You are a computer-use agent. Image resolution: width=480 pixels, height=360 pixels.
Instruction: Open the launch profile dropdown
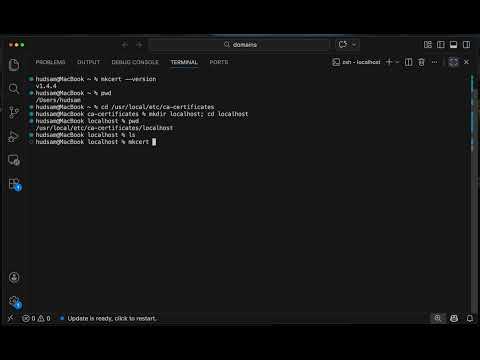[x=397, y=62]
